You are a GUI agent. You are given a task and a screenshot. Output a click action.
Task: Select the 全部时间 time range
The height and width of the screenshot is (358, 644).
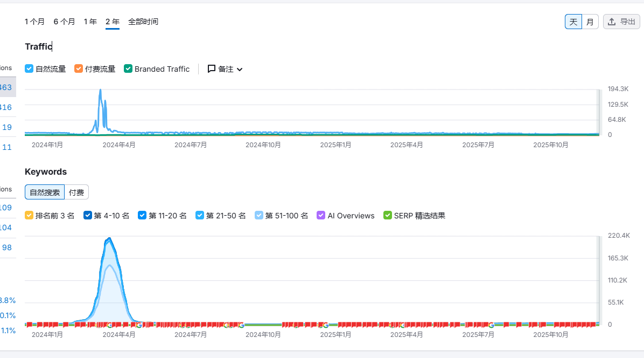[143, 22]
